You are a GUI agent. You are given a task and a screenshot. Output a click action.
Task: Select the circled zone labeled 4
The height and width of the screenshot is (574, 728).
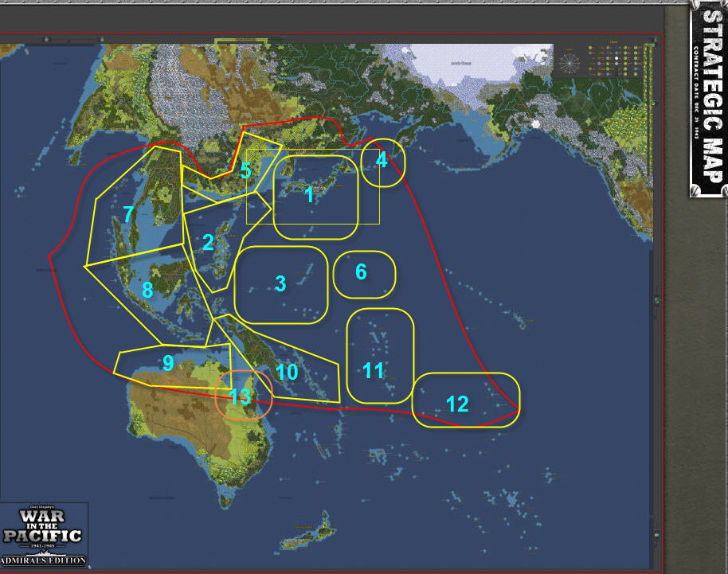coord(383,162)
